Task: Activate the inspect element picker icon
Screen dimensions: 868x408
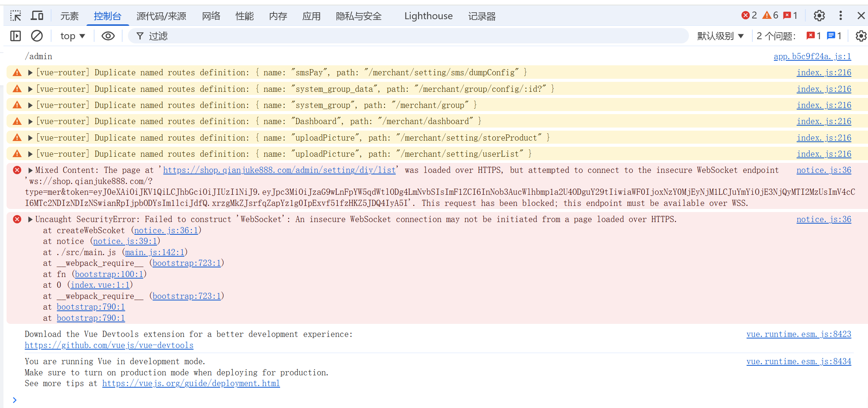Action: (x=16, y=16)
